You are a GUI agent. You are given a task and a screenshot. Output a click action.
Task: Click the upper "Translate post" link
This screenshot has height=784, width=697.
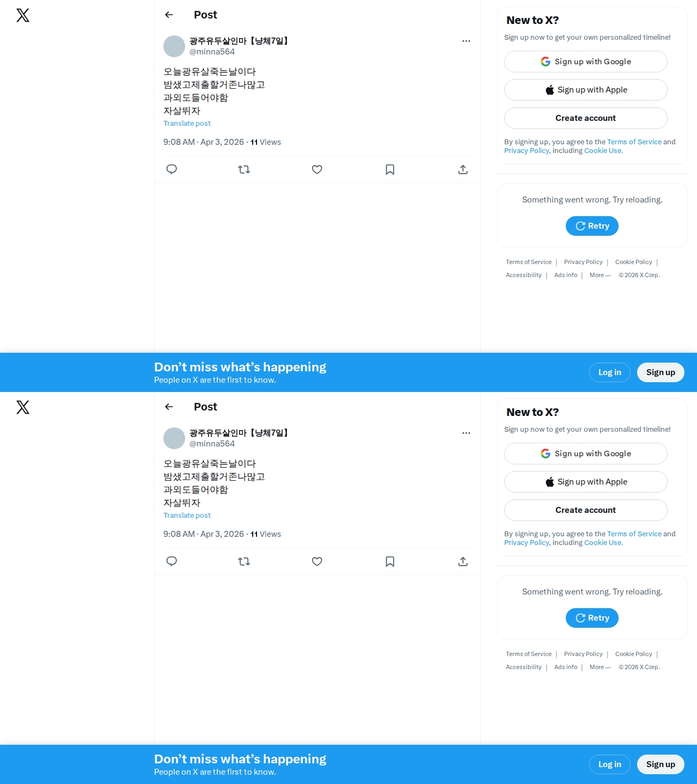(187, 124)
